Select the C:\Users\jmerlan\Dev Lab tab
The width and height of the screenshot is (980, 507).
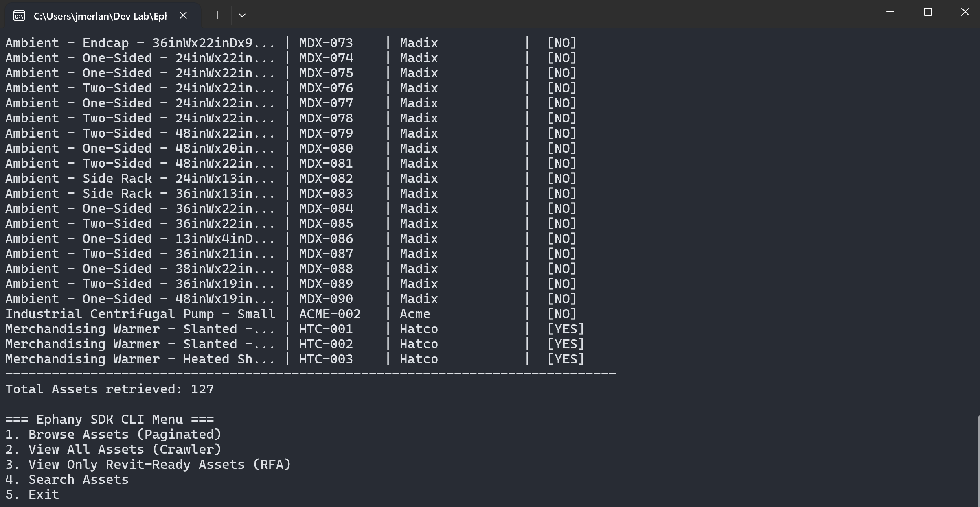tap(100, 16)
